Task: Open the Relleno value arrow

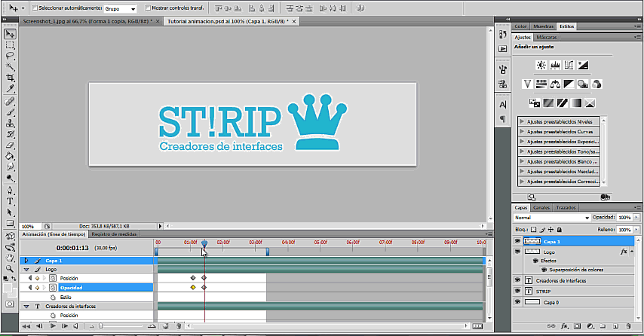Action: coord(636,230)
